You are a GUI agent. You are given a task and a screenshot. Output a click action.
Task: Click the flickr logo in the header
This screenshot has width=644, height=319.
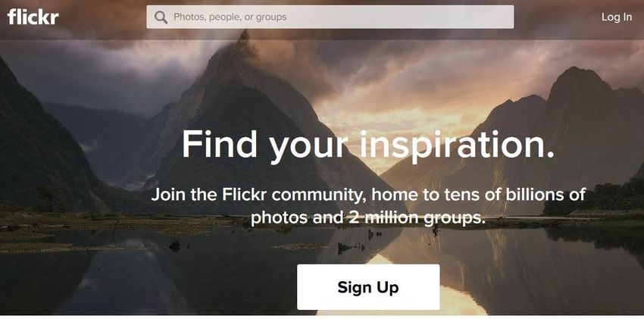(33, 17)
